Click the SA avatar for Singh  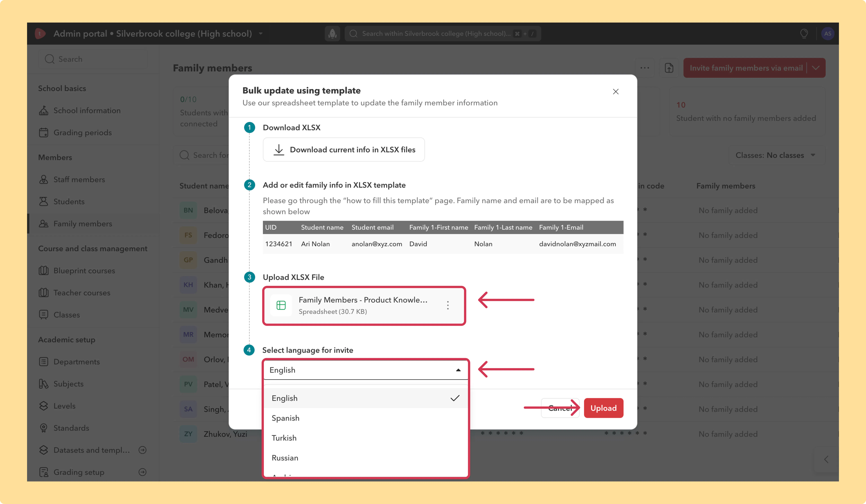pos(188,409)
